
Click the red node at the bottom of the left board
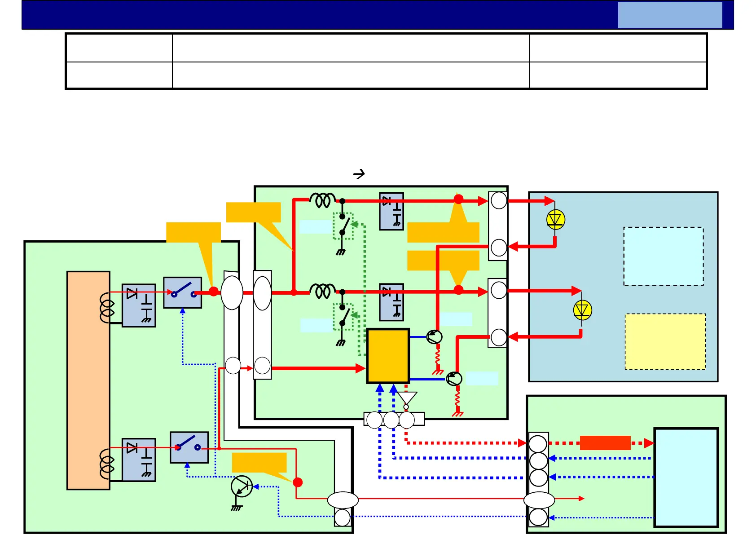tap(298, 482)
